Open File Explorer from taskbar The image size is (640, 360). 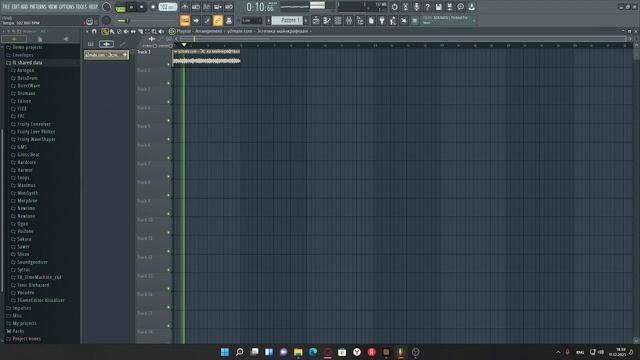tap(298, 352)
